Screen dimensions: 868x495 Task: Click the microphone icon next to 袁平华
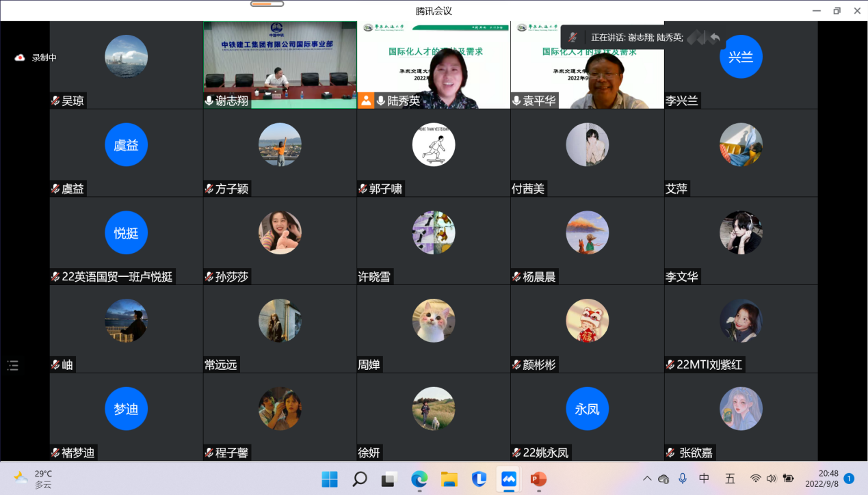pos(517,101)
